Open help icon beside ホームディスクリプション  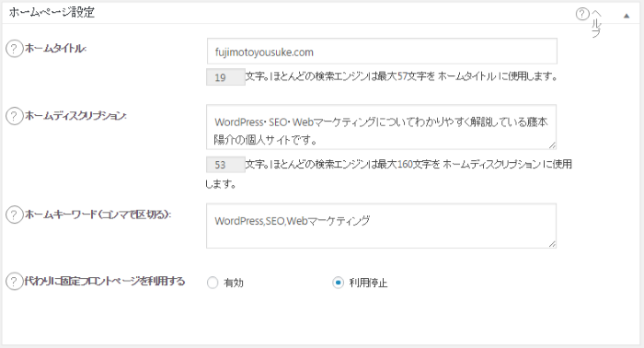pyautogui.click(x=14, y=116)
